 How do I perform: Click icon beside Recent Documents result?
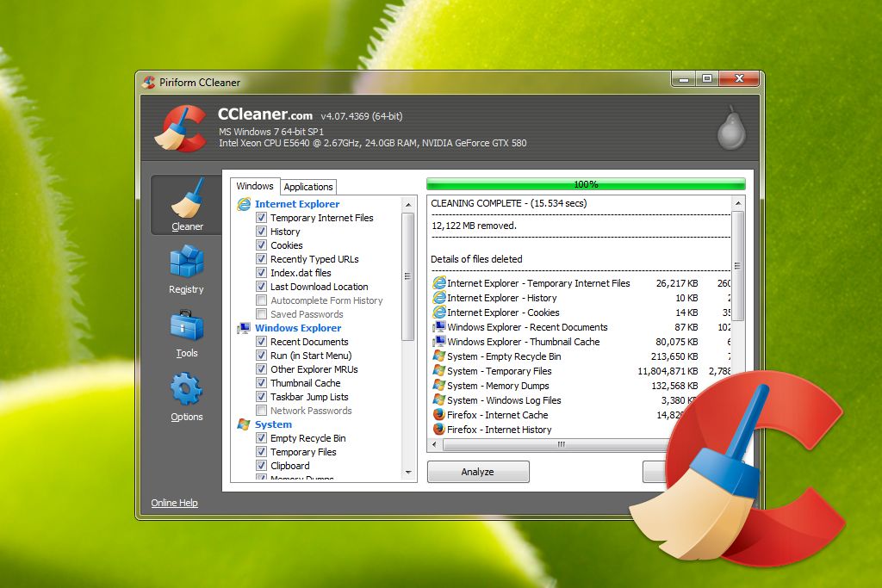click(x=438, y=327)
